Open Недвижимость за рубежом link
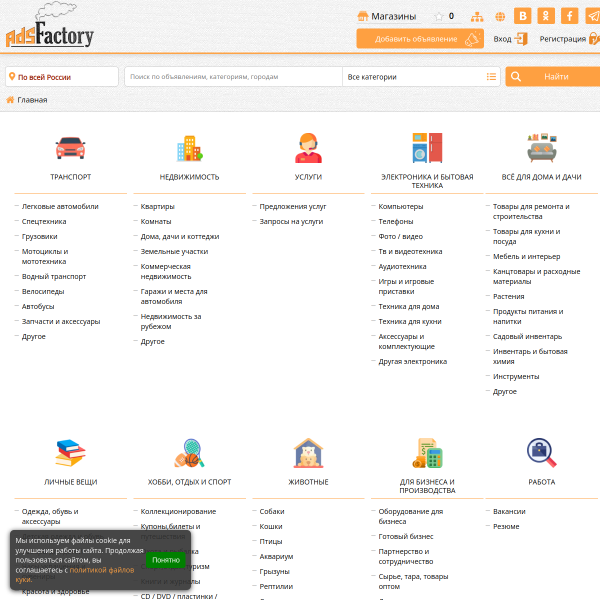This screenshot has height=600, width=600. 171,321
